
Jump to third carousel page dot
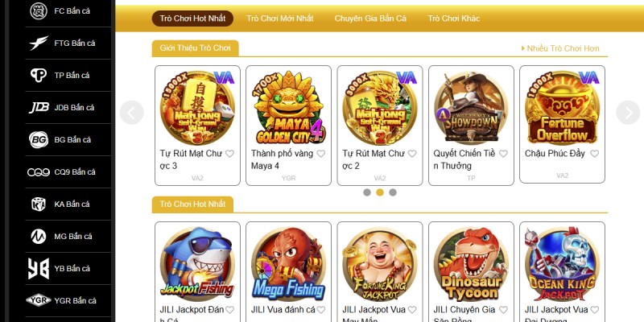(x=393, y=192)
